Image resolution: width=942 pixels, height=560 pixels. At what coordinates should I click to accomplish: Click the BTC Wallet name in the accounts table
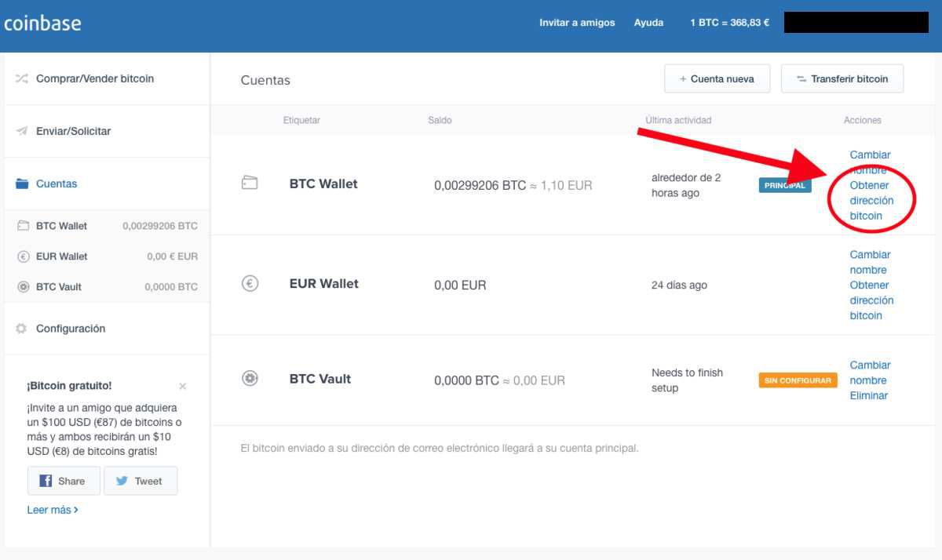(x=323, y=184)
